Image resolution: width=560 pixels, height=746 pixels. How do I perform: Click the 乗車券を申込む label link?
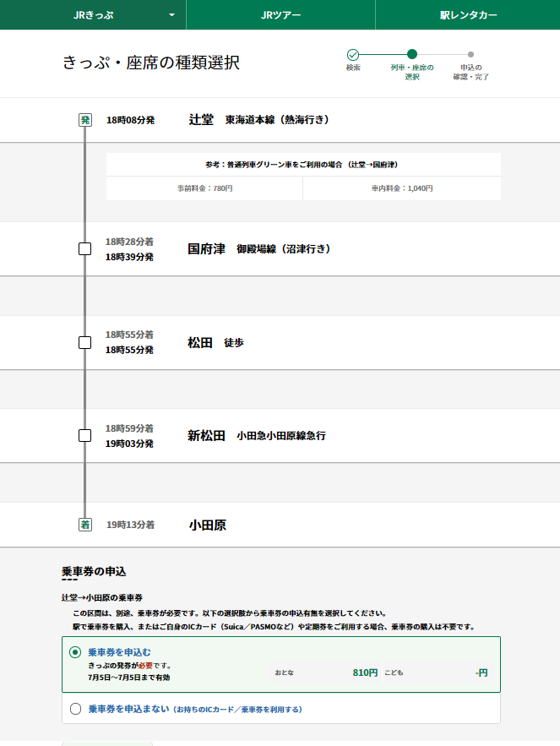(119, 652)
